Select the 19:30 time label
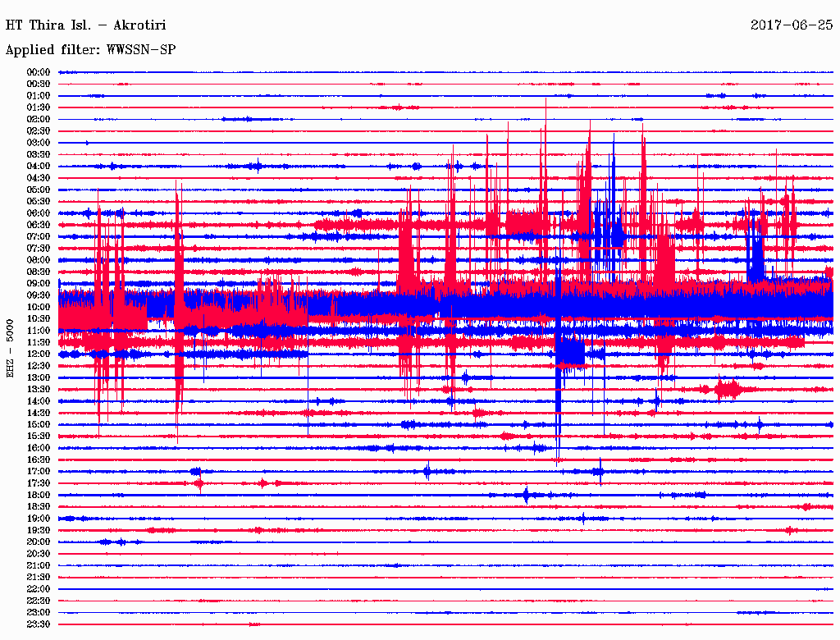The image size is (840, 640). [x=38, y=531]
